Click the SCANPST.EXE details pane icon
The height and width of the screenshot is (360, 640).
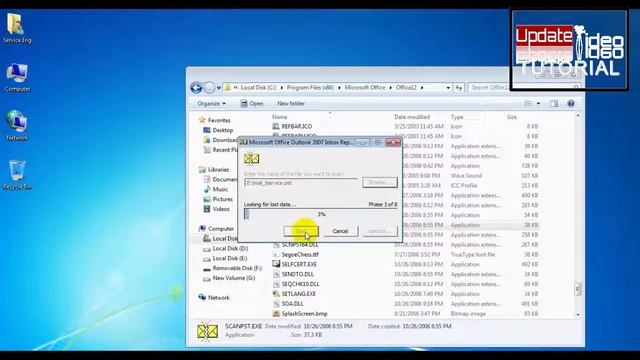pyautogui.click(x=207, y=331)
